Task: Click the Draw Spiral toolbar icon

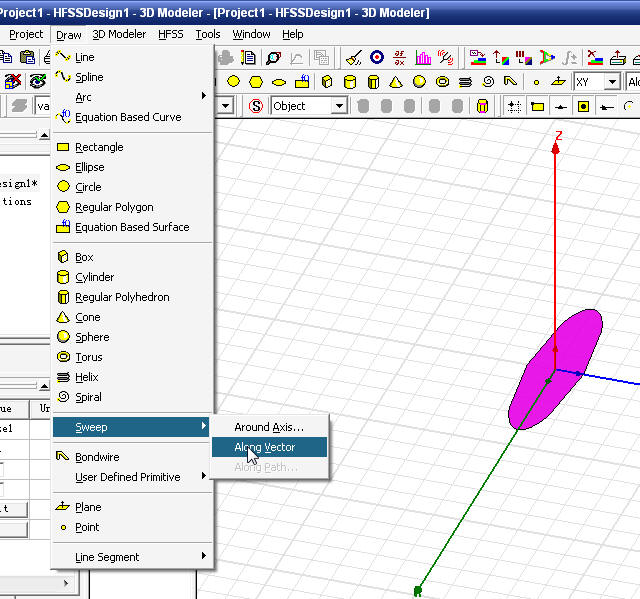Action: (x=488, y=82)
